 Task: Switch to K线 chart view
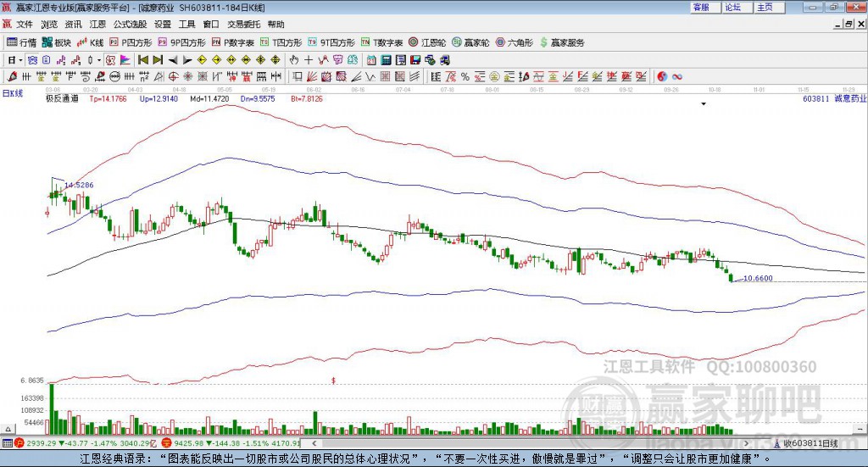click(x=90, y=42)
